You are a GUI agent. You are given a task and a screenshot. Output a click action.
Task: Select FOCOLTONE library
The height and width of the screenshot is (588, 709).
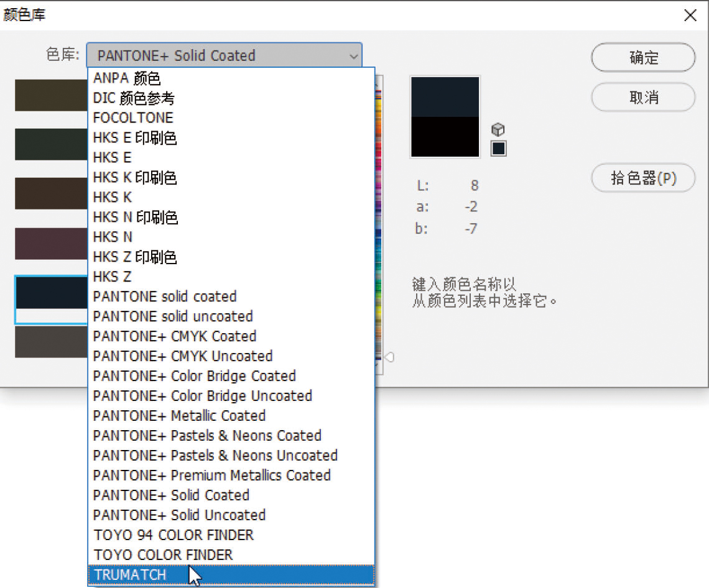coord(231,118)
